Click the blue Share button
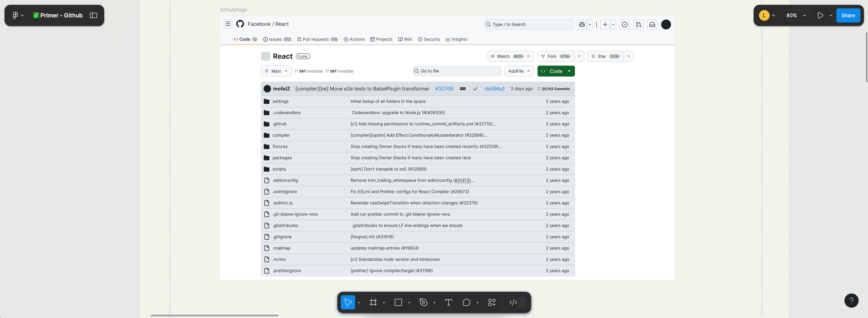The width and height of the screenshot is (868, 318). [x=848, y=15]
